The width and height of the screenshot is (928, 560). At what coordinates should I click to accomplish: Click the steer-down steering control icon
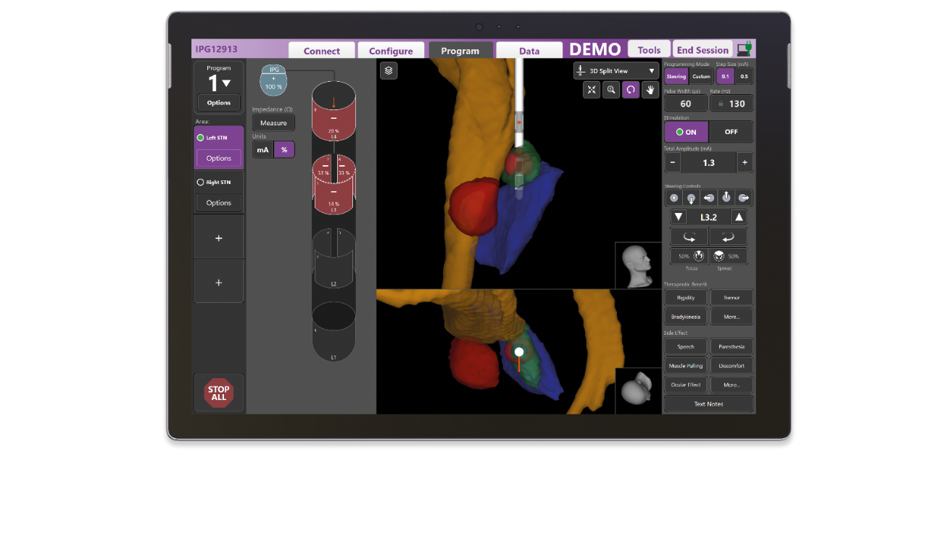[691, 198]
